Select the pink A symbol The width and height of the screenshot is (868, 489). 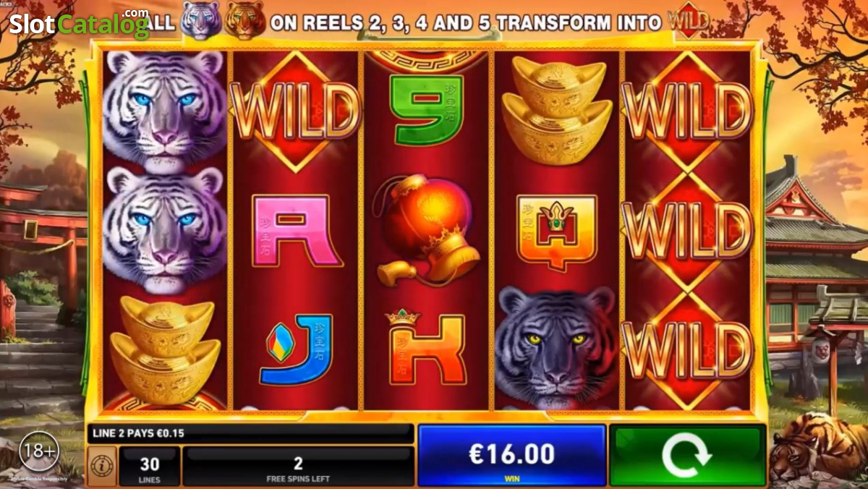(297, 230)
